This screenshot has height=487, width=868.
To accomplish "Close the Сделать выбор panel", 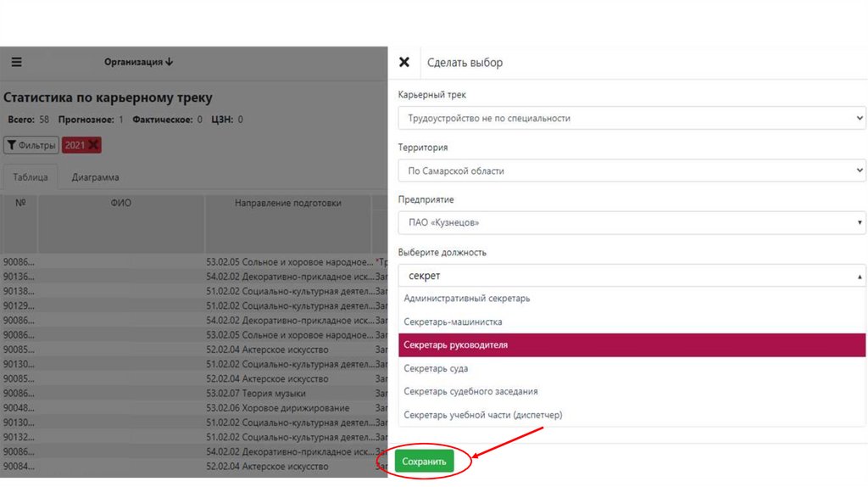I will click(x=404, y=62).
